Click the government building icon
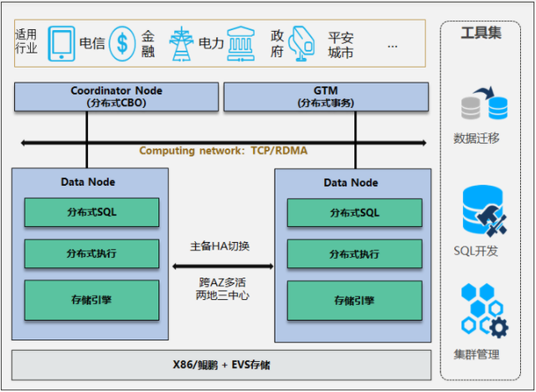Image resolution: width=536 pixels, height=392 pixels. coord(241,44)
